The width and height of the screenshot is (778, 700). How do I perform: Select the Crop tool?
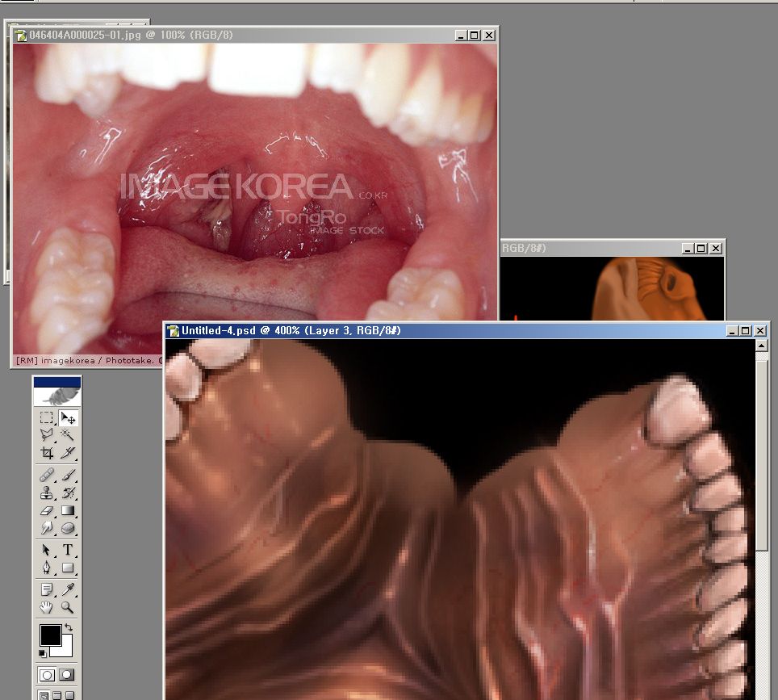tap(47, 452)
